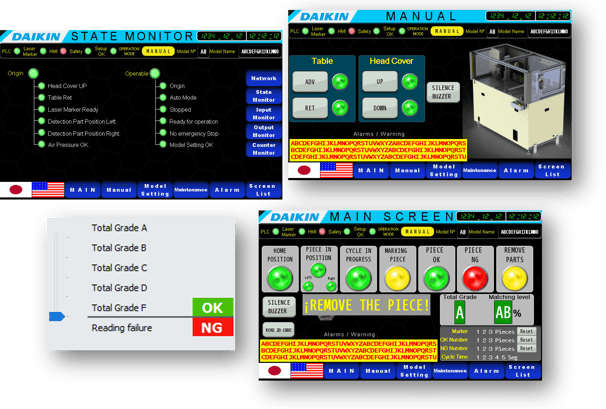Click the green lamp beside Head Cover DOWN
Screen dimensions: 606x409
[x=410, y=108]
